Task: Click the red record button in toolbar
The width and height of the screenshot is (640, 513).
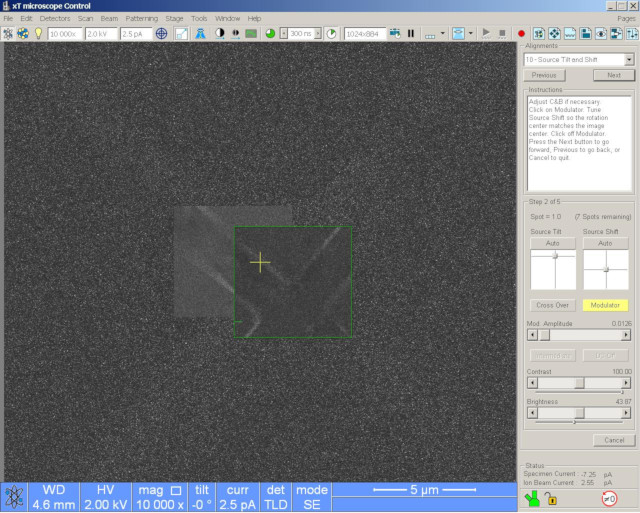Action: (x=521, y=33)
